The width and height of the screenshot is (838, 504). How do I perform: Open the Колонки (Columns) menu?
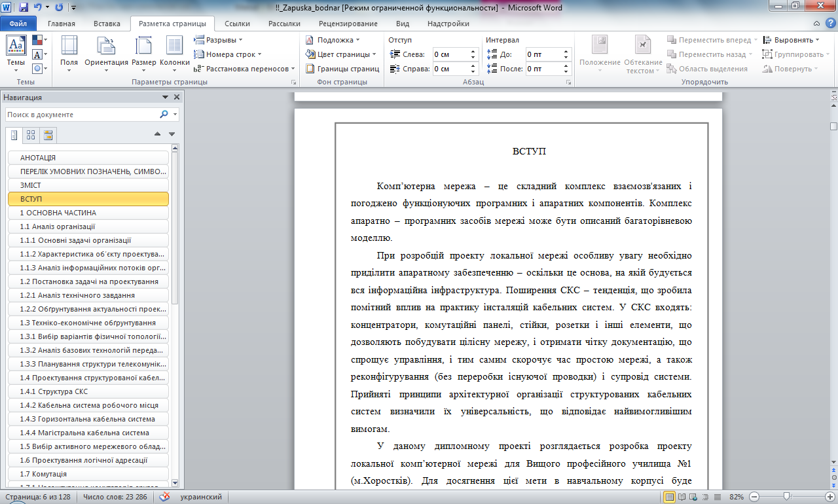tap(174, 54)
